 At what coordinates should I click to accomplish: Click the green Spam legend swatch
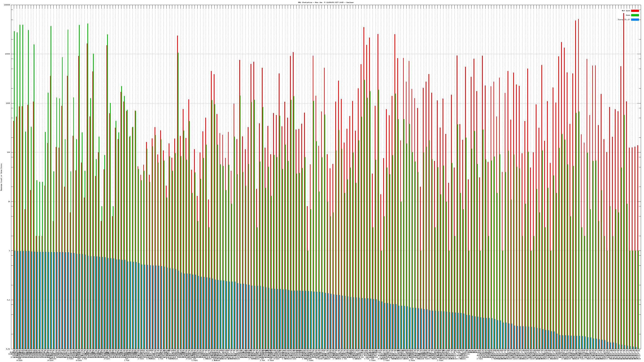[635, 15]
